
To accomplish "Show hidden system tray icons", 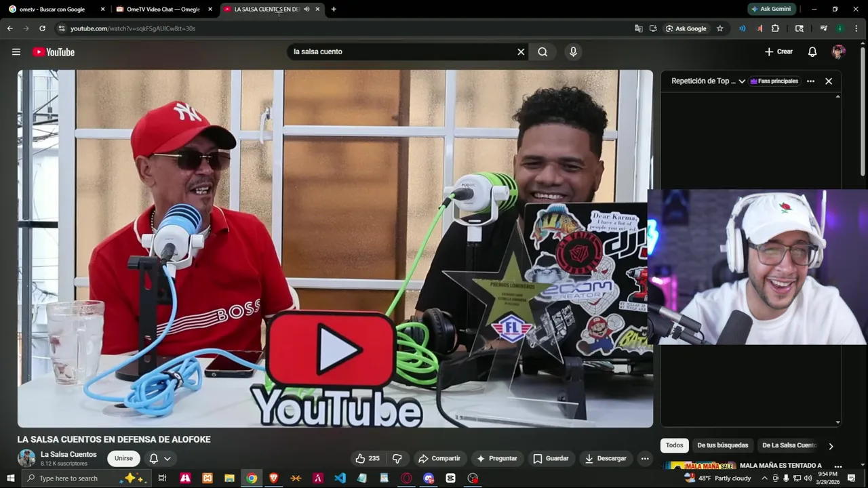I will (764, 479).
